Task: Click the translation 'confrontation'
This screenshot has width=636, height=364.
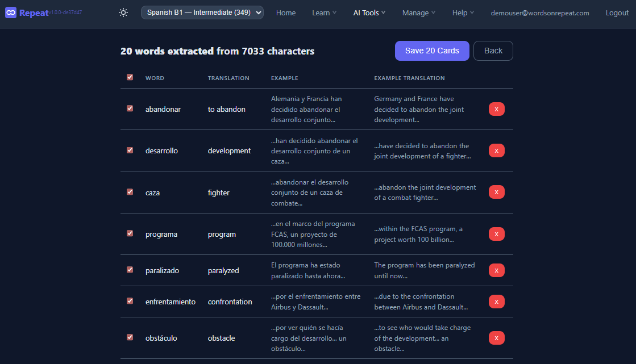Action: 230,302
